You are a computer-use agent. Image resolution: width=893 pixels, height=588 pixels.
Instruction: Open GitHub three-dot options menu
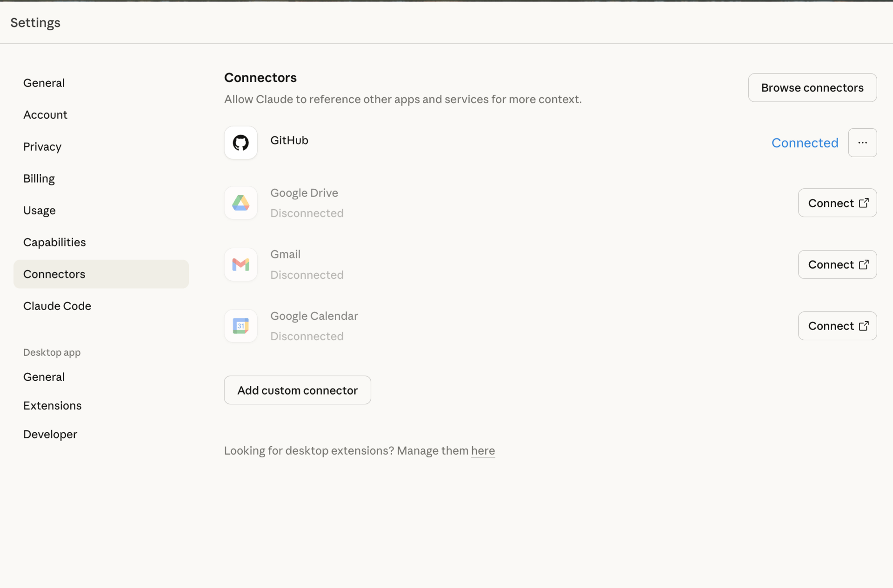click(x=862, y=143)
